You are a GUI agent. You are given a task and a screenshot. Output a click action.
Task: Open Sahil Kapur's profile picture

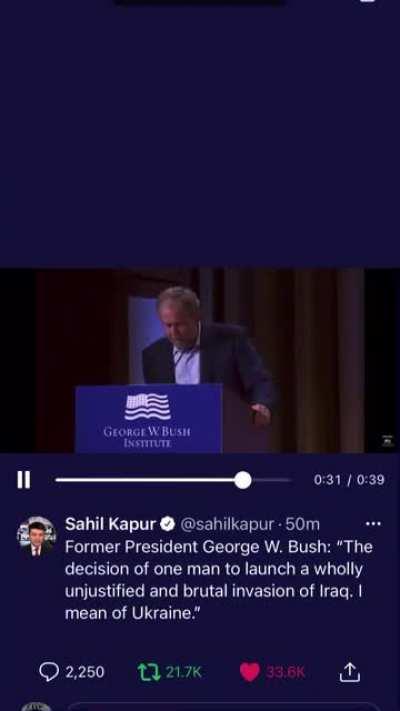point(36,536)
